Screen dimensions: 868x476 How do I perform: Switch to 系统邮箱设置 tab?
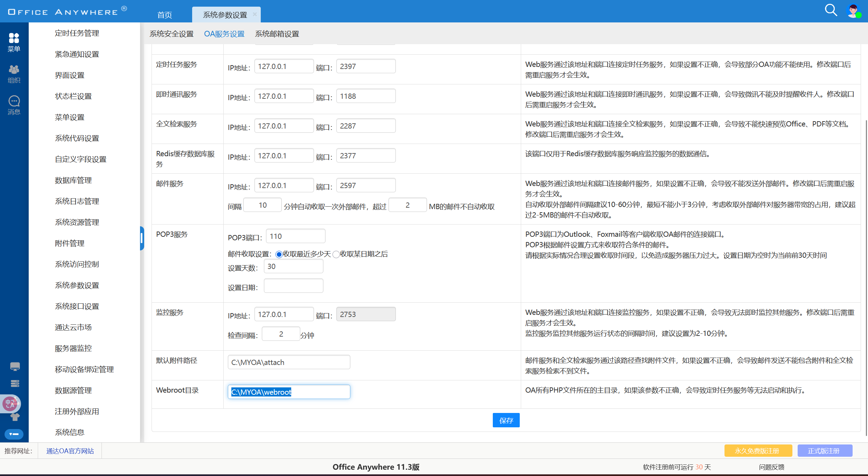pos(277,34)
